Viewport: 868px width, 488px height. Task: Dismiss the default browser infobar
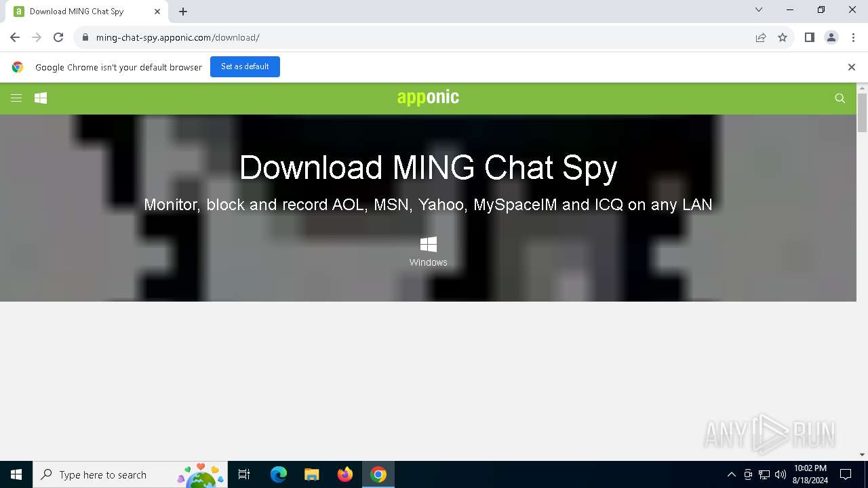(x=852, y=67)
